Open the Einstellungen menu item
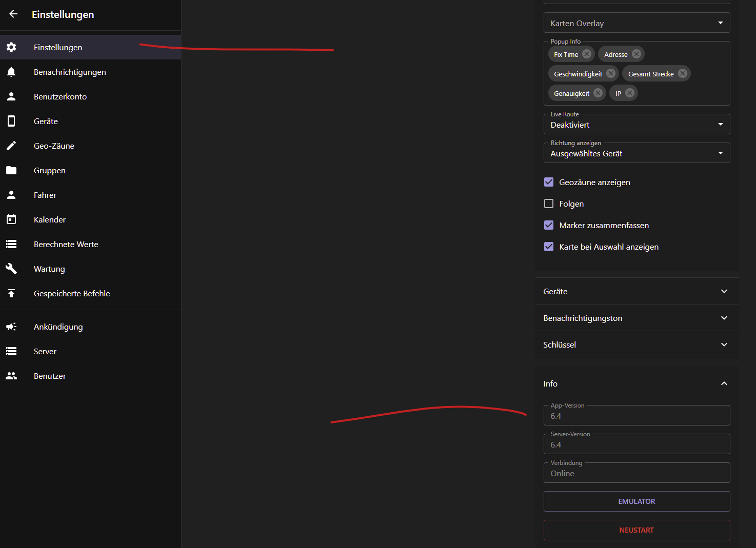Screen dimensions: 756x548 point(90,47)
